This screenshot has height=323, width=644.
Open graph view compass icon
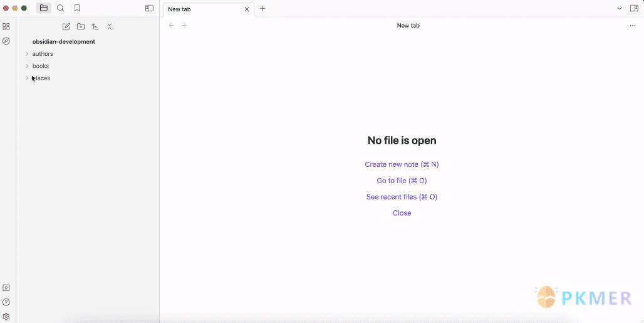[6, 41]
